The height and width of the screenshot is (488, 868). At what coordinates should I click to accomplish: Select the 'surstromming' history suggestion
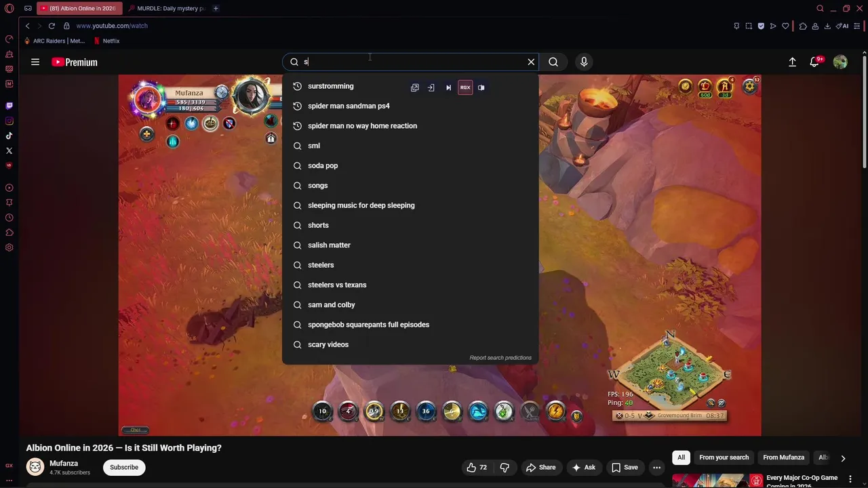click(x=410, y=86)
